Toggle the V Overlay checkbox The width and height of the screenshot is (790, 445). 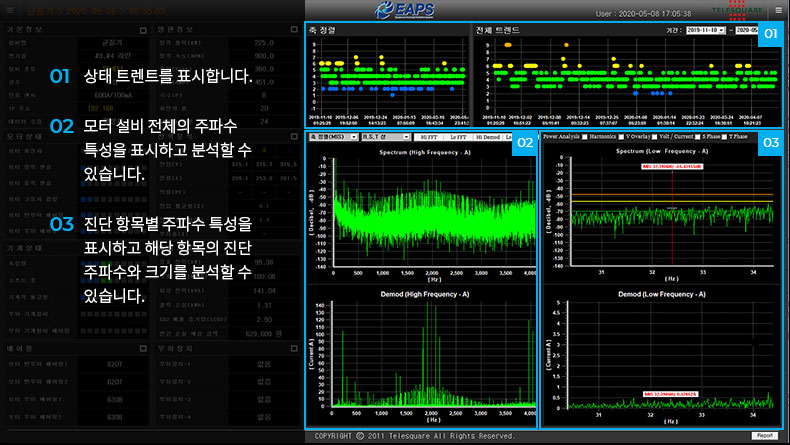point(621,137)
